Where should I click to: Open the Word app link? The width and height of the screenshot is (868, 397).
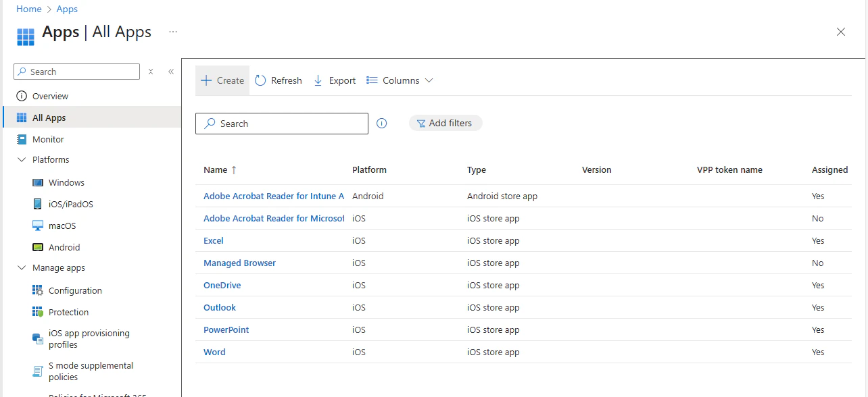(214, 352)
